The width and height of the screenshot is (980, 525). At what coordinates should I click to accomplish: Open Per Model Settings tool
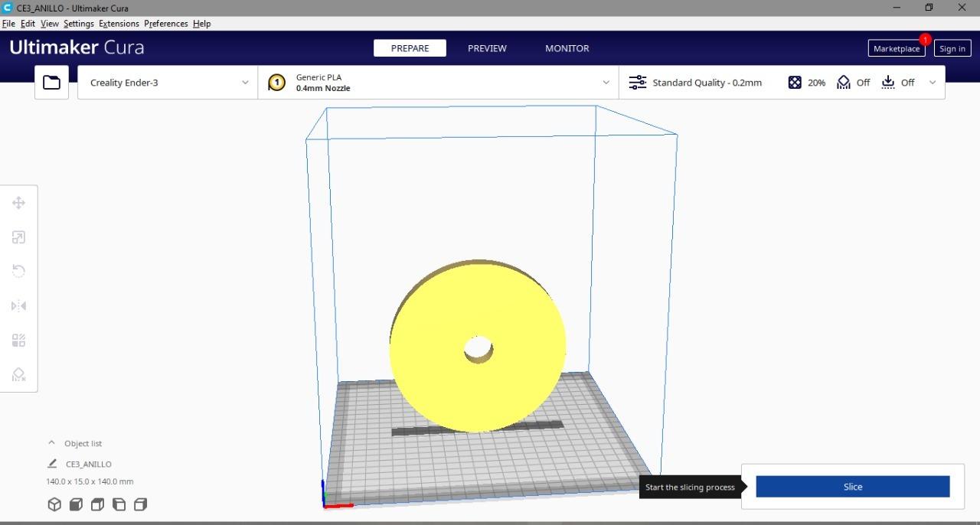(19, 341)
